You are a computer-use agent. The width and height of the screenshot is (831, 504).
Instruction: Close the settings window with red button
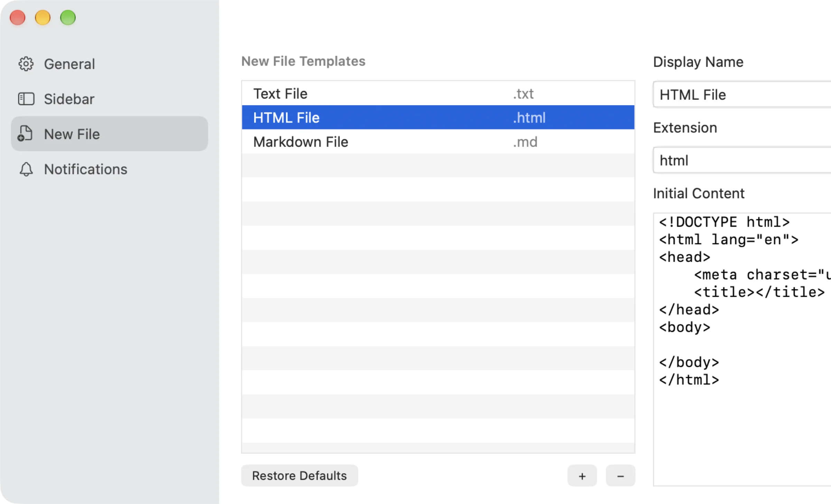point(18,18)
